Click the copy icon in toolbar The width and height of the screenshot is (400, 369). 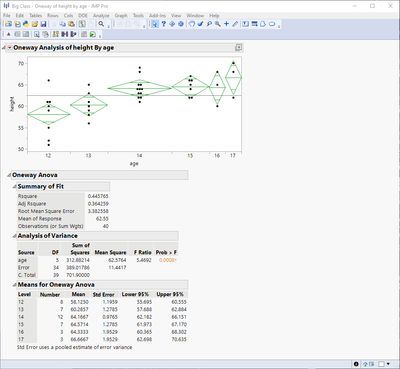tap(63, 24)
